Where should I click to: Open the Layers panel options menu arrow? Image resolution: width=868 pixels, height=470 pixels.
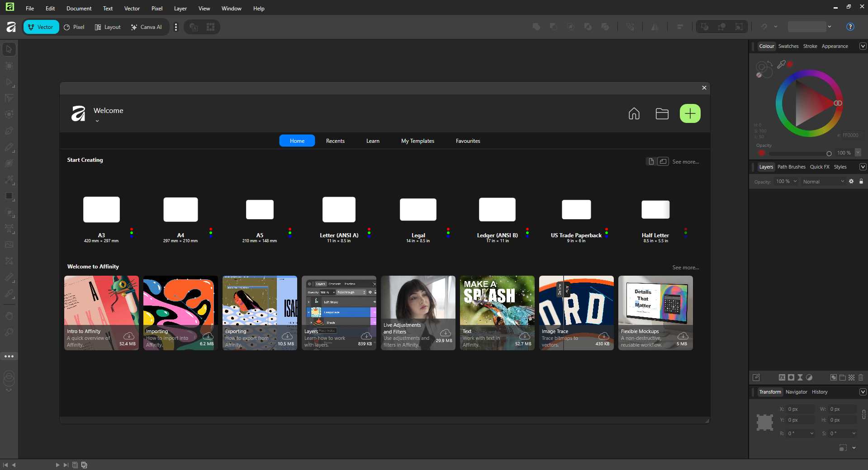(863, 167)
